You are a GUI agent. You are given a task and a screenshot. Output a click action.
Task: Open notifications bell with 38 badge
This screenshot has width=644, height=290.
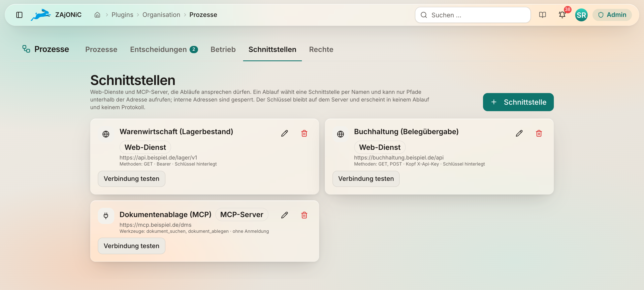tap(562, 15)
